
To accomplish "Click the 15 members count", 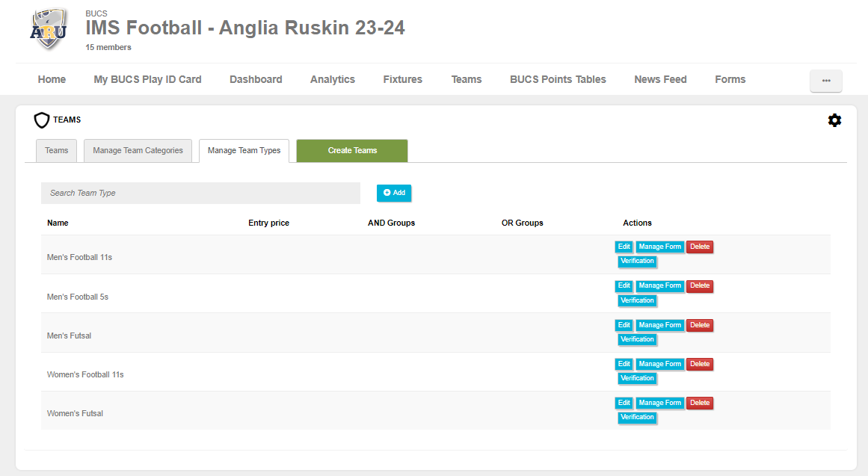I will (108, 48).
